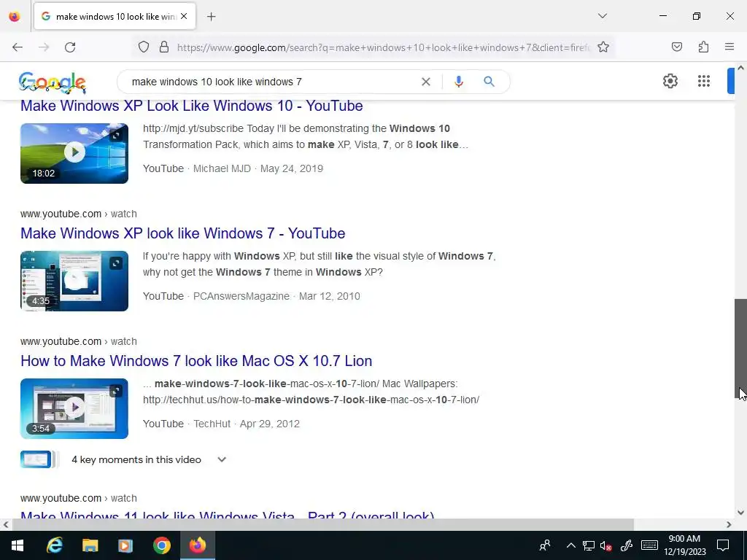Viewport: 747px width, 560px height.
Task: Open the Firefox application menu
Action: (729, 47)
